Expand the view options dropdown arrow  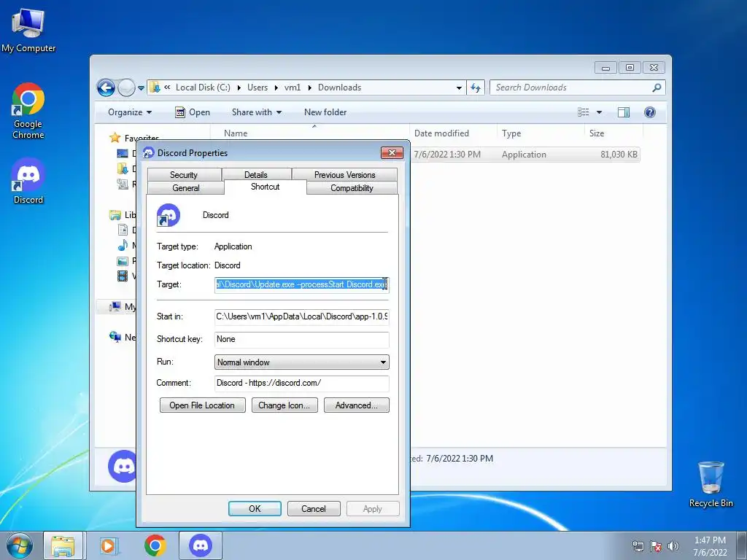(600, 112)
